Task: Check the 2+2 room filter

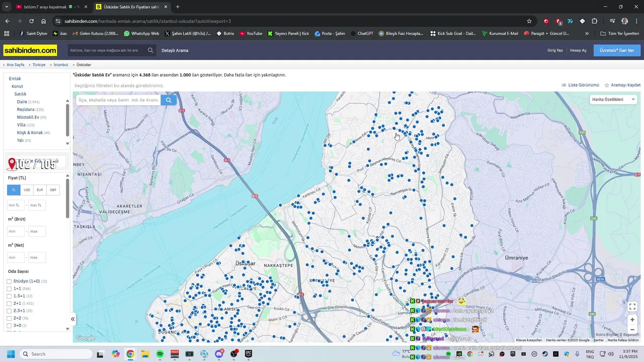Action: 9,318
